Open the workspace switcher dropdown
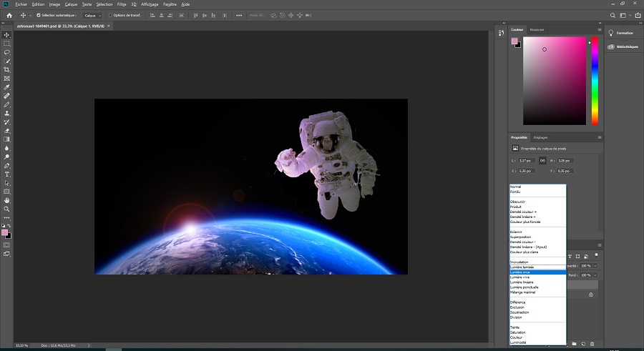Image resolution: width=644 pixels, height=351 pixels. pyautogui.click(x=625, y=15)
